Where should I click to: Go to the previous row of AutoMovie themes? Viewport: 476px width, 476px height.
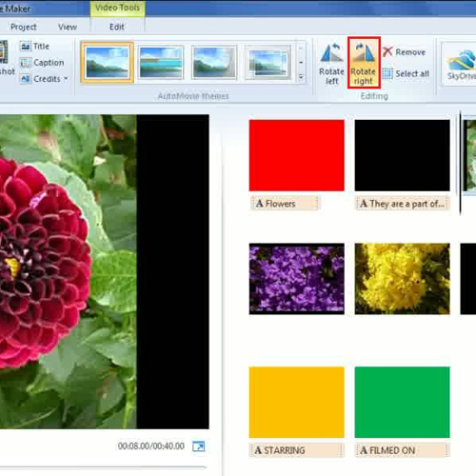(x=301, y=48)
